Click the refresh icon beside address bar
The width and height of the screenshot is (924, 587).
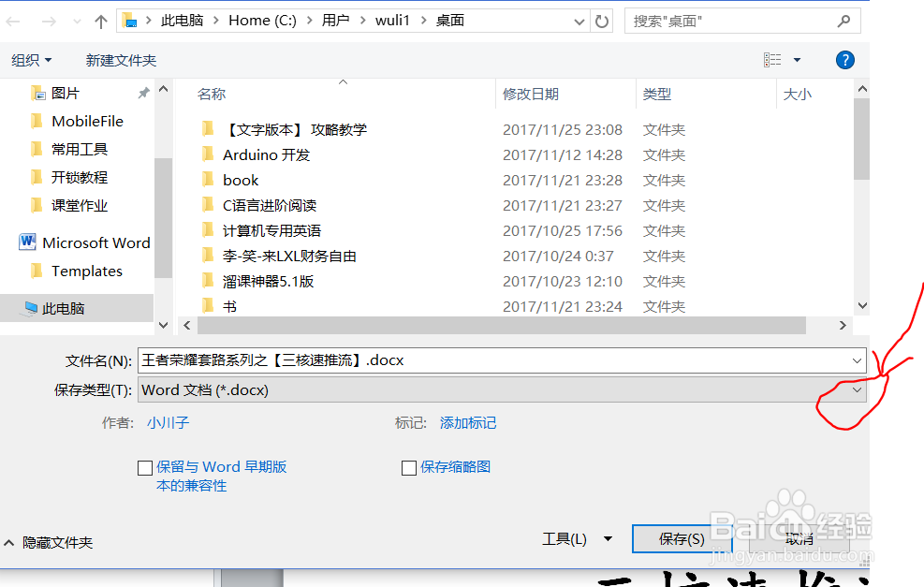click(601, 20)
